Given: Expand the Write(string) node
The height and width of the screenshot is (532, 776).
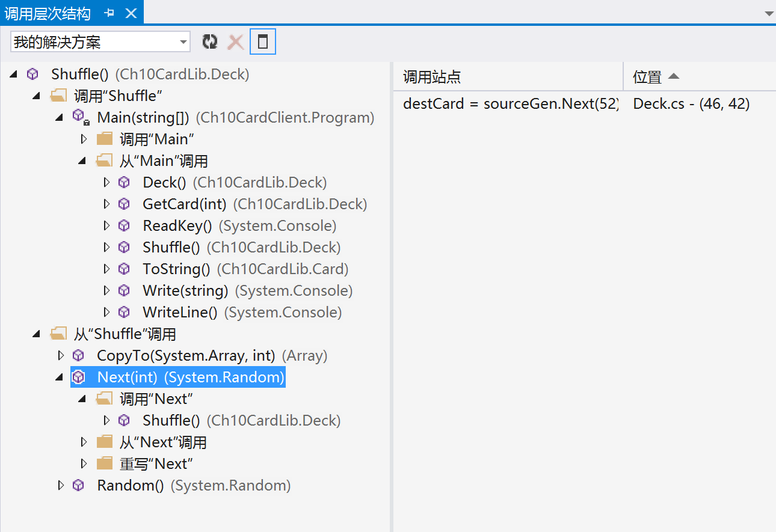Looking at the screenshot, I should [106, 290].
